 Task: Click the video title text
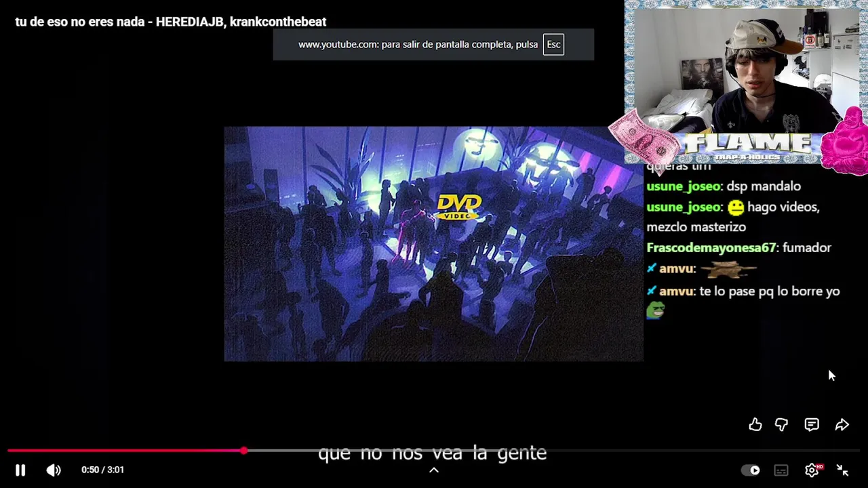click(x=171, y=22)
